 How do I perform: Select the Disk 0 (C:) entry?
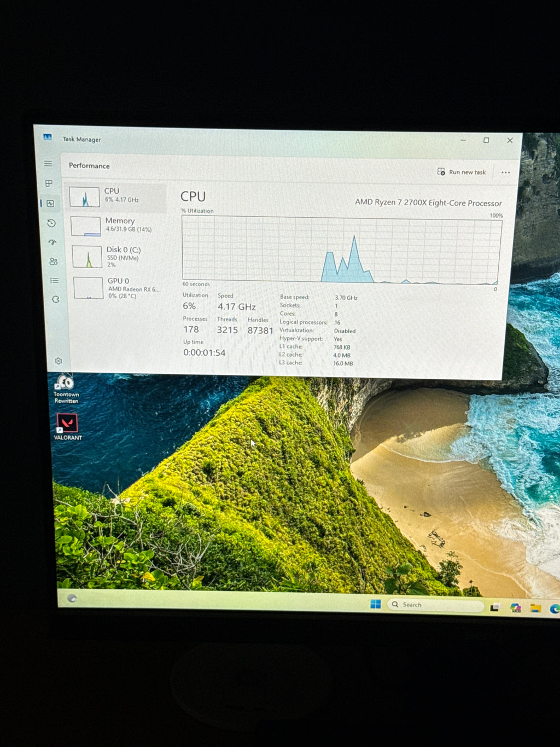point(119,256)
